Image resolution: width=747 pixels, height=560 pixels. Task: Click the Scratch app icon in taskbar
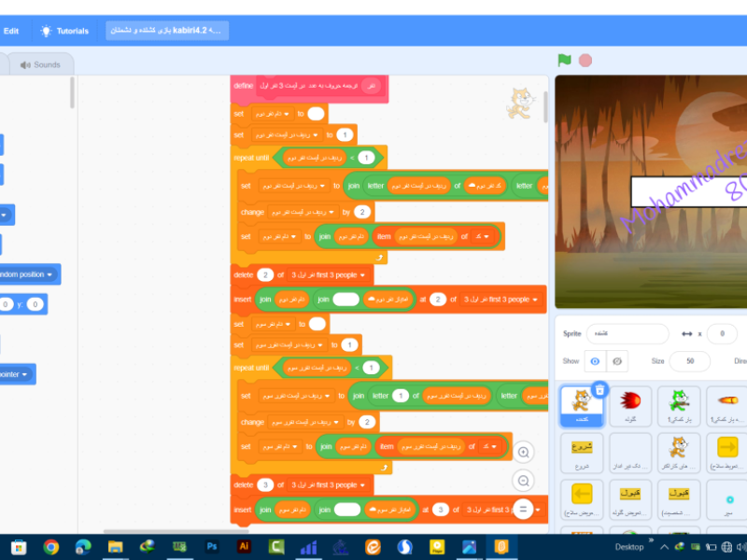[x=501, y=547]
